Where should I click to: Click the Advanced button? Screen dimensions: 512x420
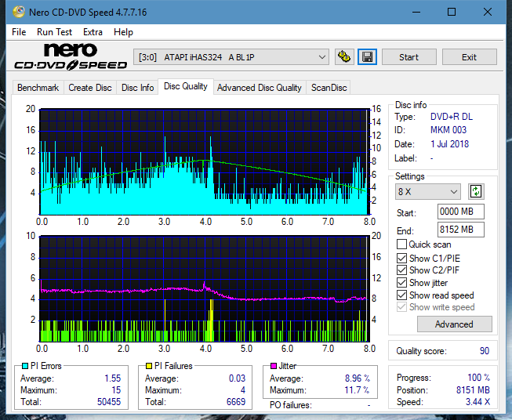pyautogui.click(x=454, y=324)
